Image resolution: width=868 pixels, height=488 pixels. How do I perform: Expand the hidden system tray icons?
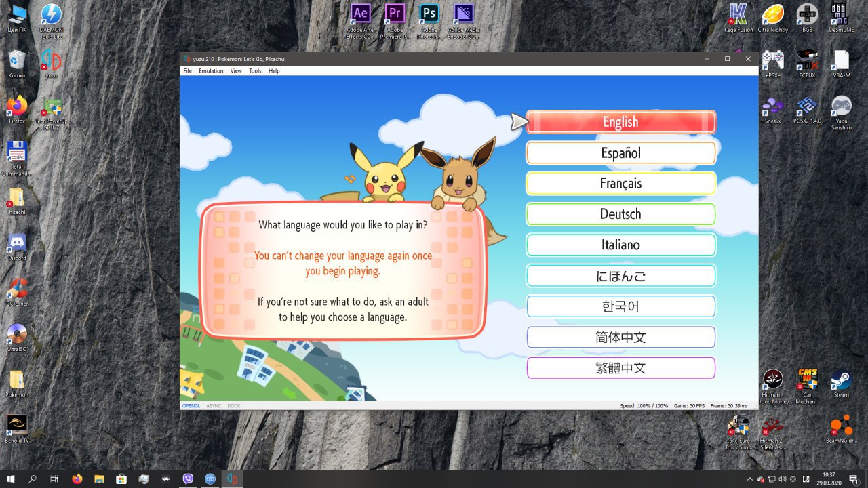click(749, 479)
